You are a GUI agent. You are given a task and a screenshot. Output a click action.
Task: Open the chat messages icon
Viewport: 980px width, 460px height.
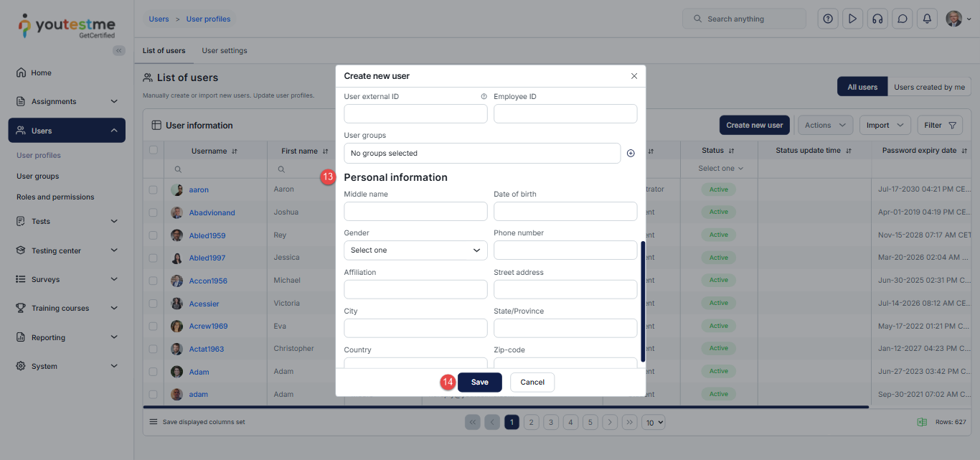point(903,19)
